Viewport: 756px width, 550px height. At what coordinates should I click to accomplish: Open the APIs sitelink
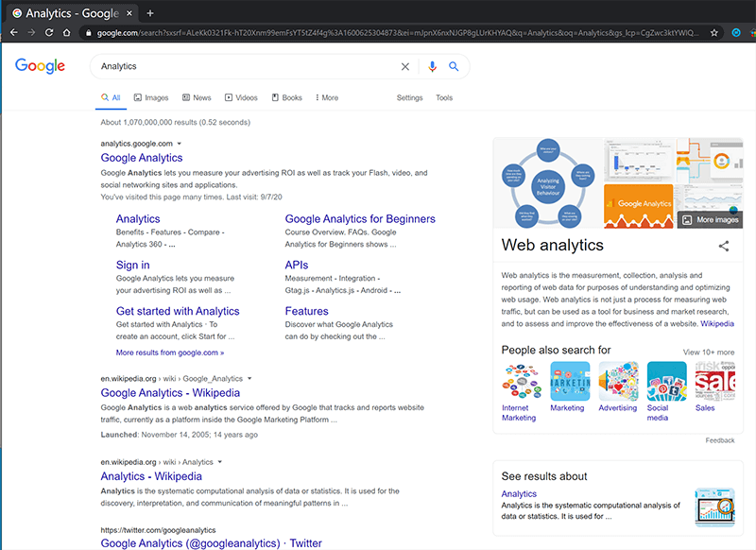click(296, 266)
